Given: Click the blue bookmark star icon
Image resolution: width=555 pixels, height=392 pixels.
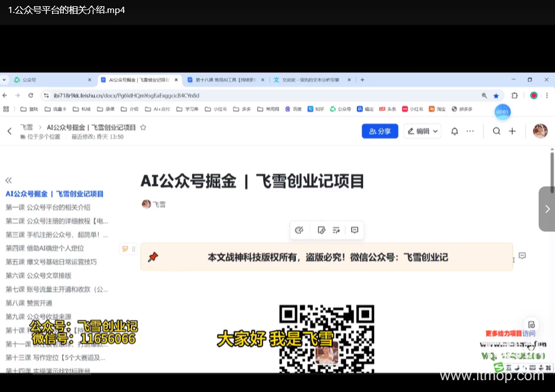Looking at the screenshot, I should 496,95.
